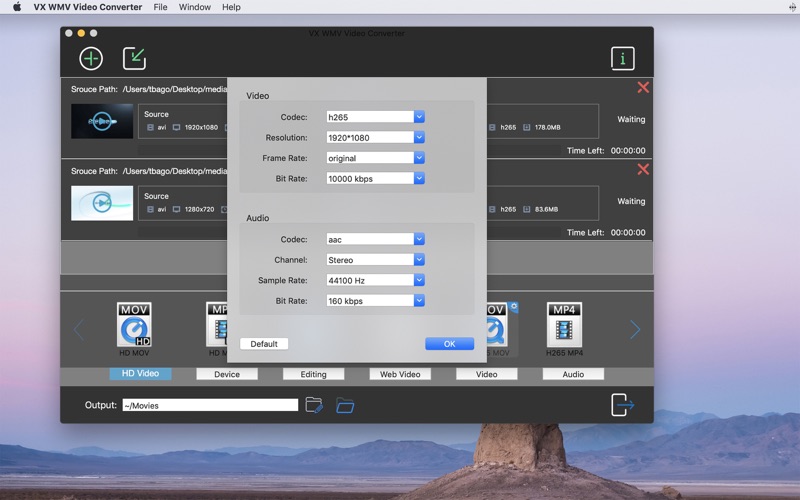The width and height of the screenshot is (800, 500).
Task: Click first file's Waiting status
Action: click(x=631, y=119)
